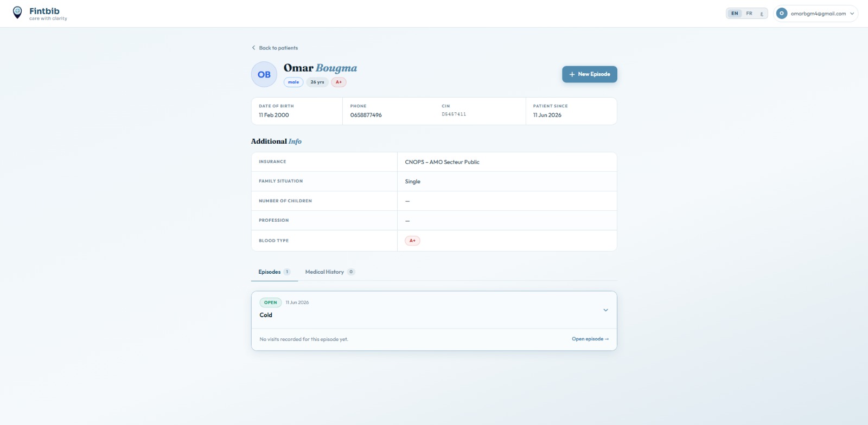The image size is (868, 425).
Task: Go back to patients
Action: [x=275, y=48]
